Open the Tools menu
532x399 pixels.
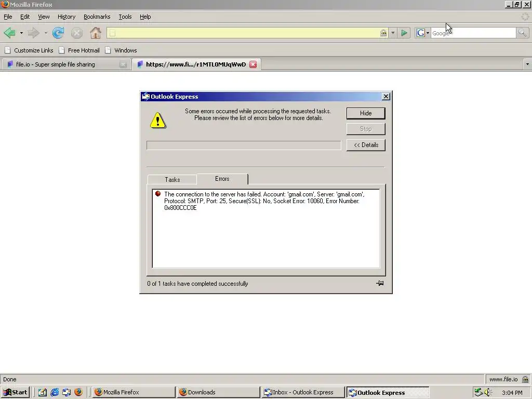tap(125, 17)
